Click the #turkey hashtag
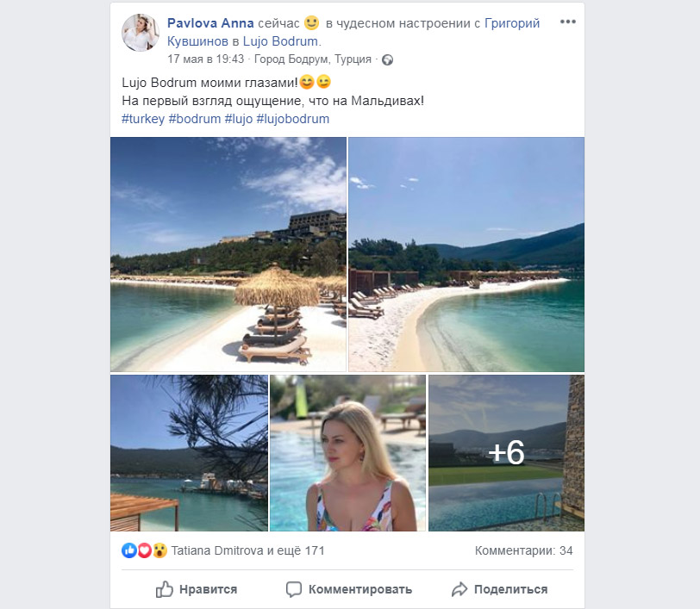Viewport: 700px width, 609px height. [x=143, y=119]
